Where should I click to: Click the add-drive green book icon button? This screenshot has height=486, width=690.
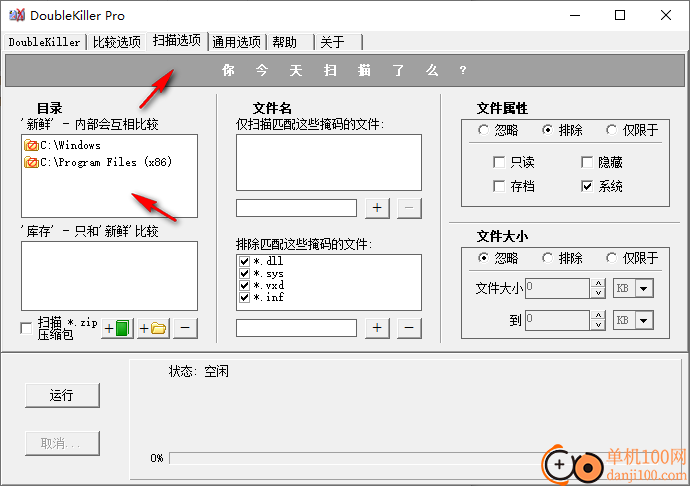pos(117,328)
